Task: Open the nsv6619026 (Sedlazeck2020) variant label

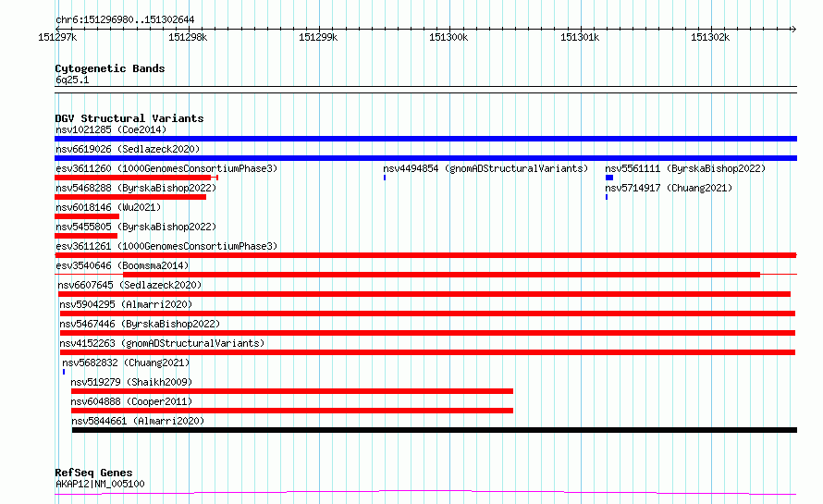Action: click(128, 149)
